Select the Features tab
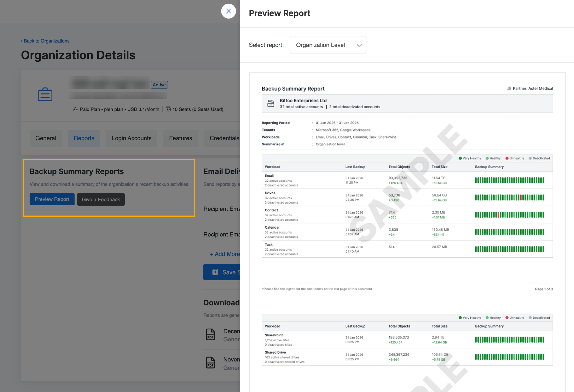Viewport: 574px width, 392px height. click(181, 138)
